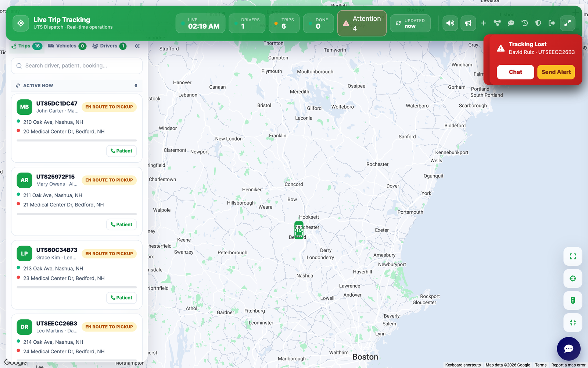The width and height of the screenshot is (588, 368).
Task: Open the floating support chat bubble
Action: point(569,349)
